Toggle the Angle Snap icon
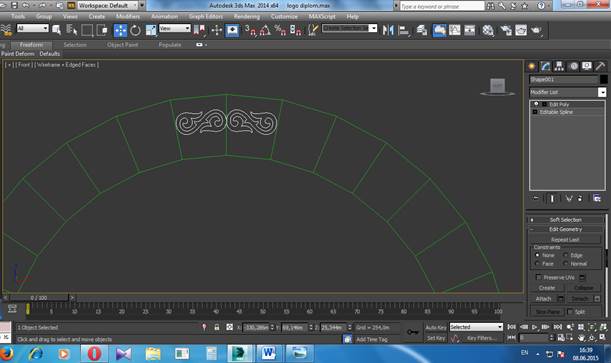This screenshot has width=611, height=363. coord(265,30)
